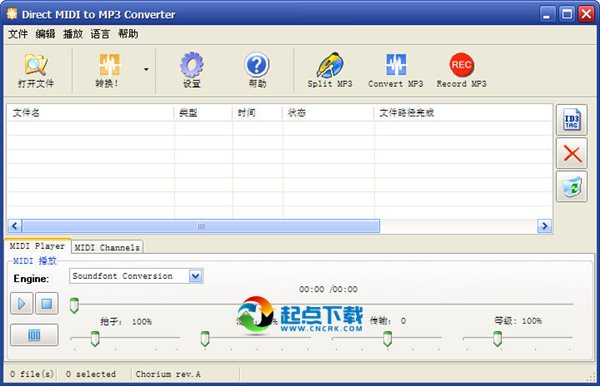600x386 pixels.
Task: Sort by the 状态 column header
Action: (x=328, y=113)
